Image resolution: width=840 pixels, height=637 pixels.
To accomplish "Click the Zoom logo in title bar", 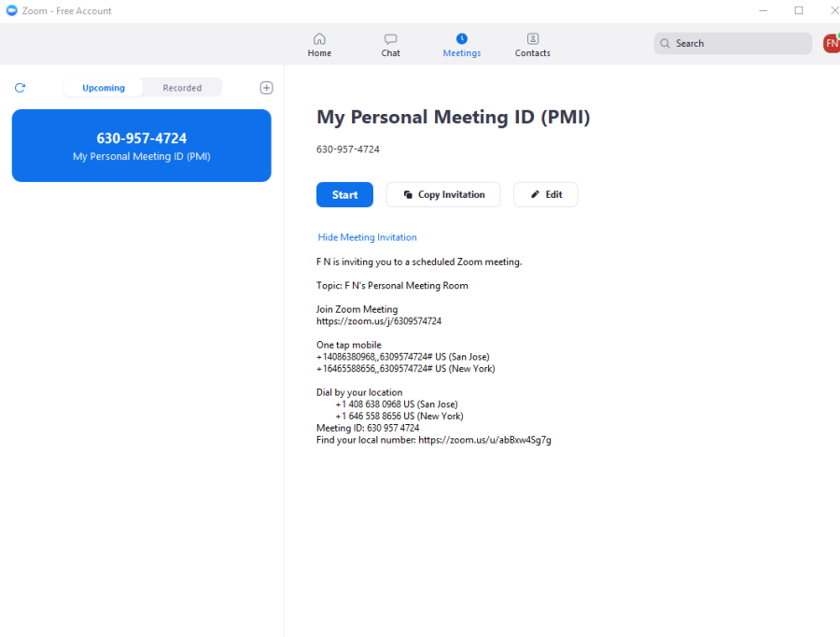I will [x=11, y=10].
